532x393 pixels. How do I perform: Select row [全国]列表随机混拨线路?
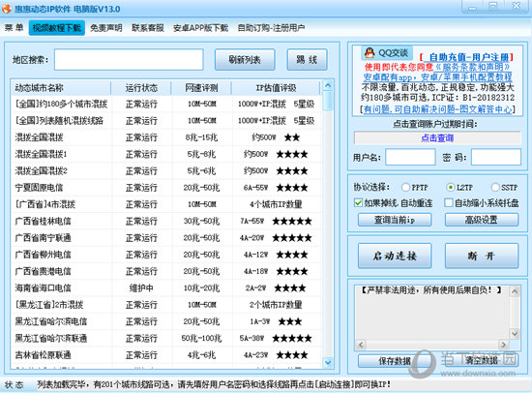pyautogui.click(x=166, y=121)
